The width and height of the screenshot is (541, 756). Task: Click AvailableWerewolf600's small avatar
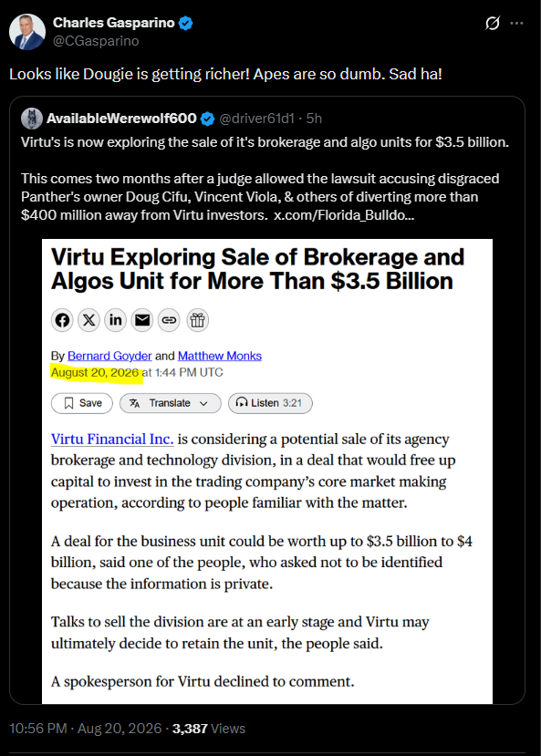point(32,119)
